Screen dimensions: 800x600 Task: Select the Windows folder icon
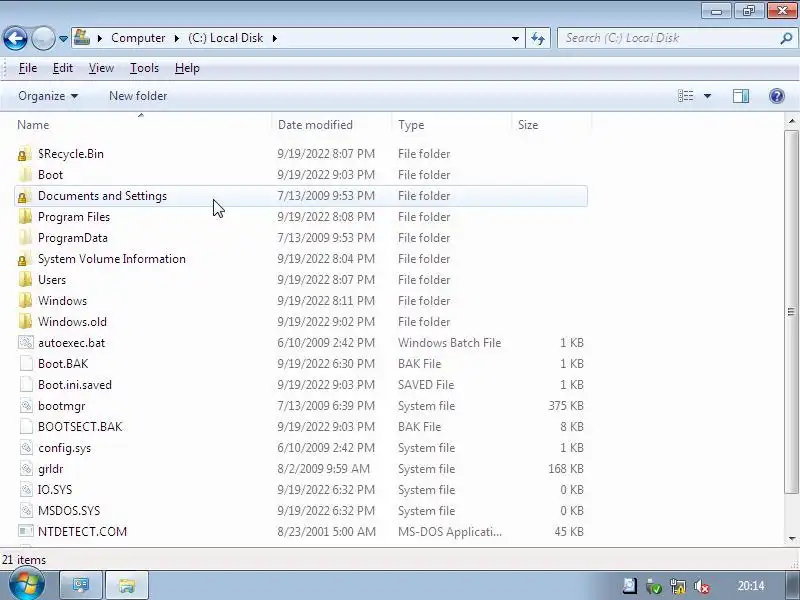[24, 301]
